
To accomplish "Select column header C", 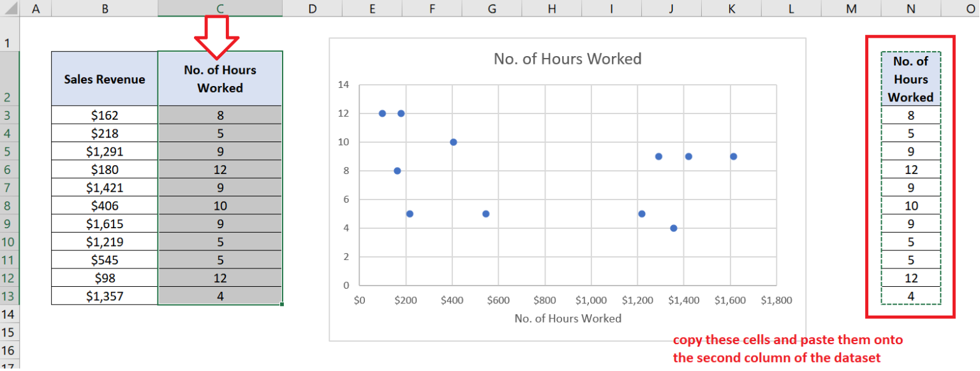I will click(220, 8).
